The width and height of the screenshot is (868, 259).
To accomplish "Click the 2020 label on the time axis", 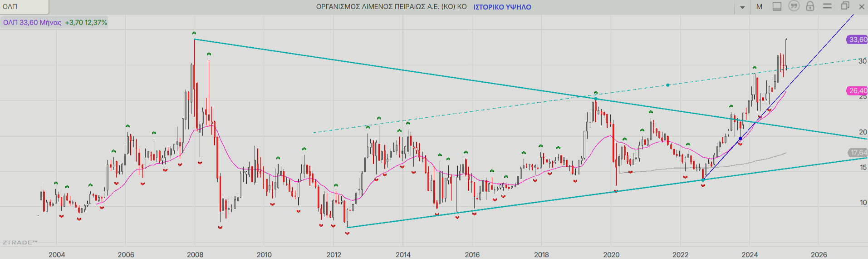I will coord(611,254).
